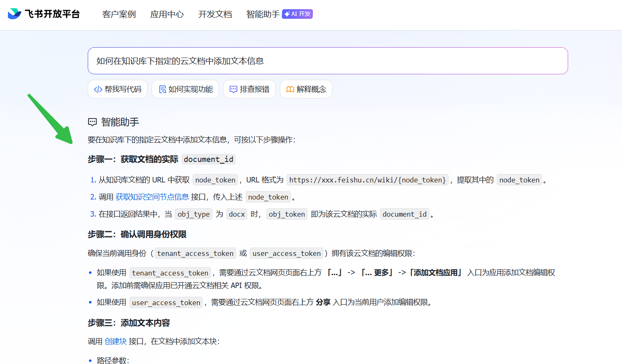Select 智能助手 in the top navigation

coord(263,14)
